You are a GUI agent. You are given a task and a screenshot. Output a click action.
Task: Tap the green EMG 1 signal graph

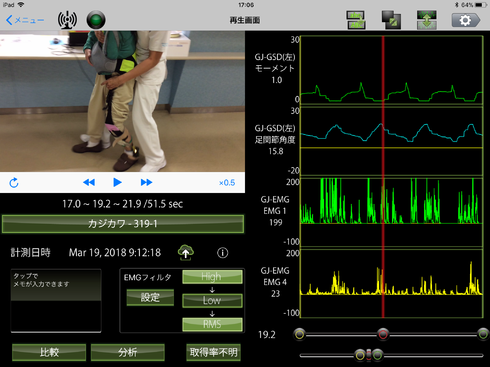coord(392,212)
